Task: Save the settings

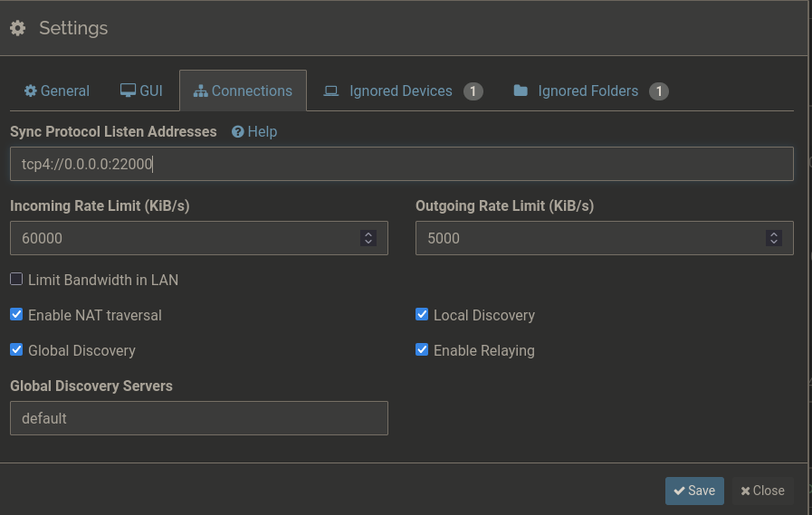Action: coord(694,491)
